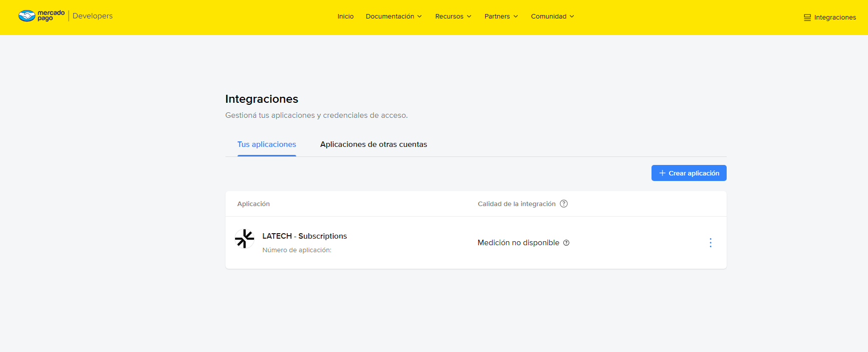Open three-dot options menu for LATECH app
This screenshot has height=352, width=868.
click(710, 243)
